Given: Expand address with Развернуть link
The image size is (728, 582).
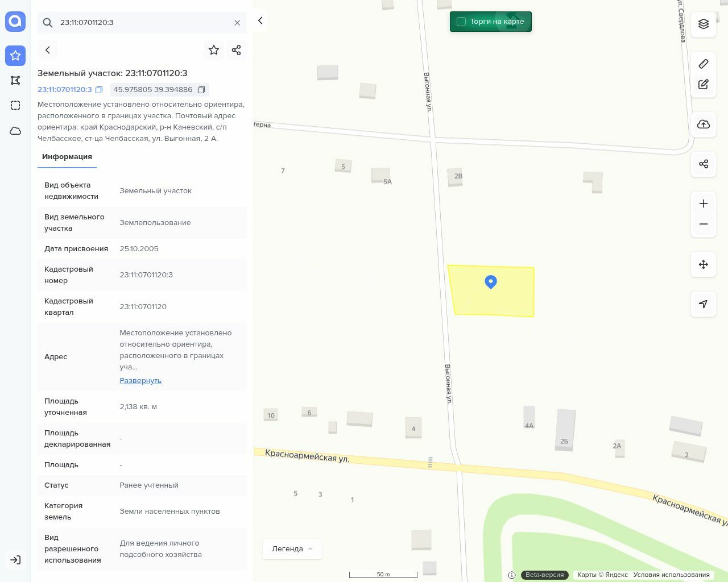Looking at the screenshot, I should click(x=140, y=380).
